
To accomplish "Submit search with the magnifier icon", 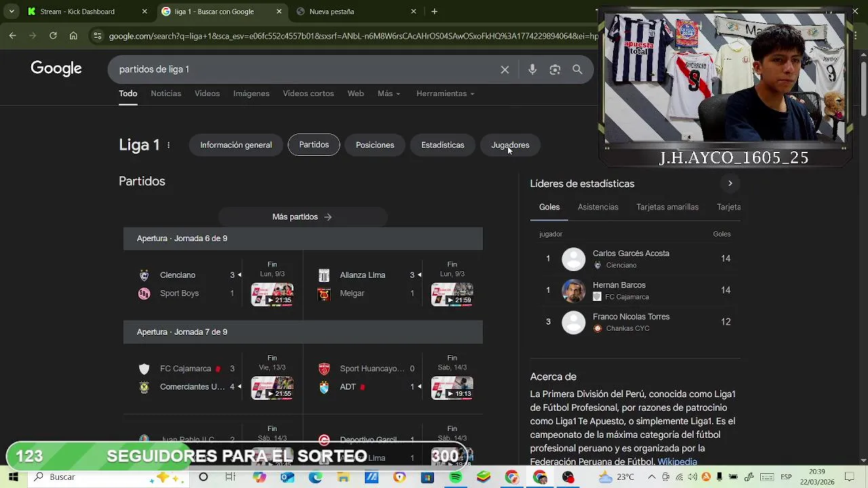I will point(577,69).
